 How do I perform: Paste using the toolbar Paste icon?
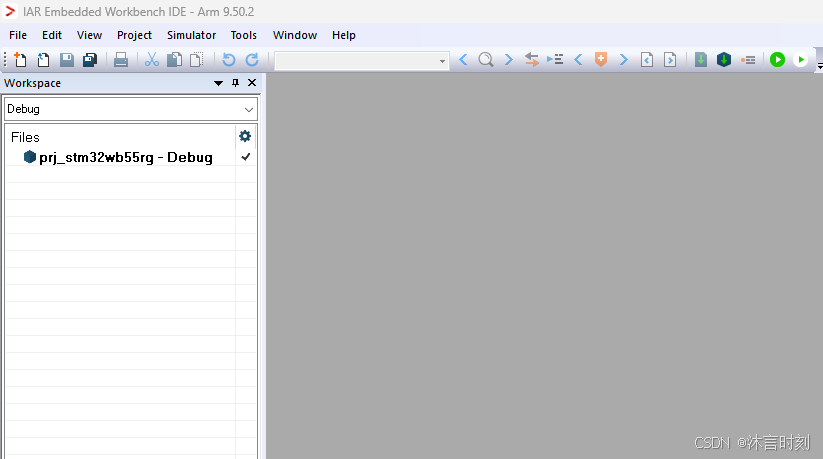point(197,60)
